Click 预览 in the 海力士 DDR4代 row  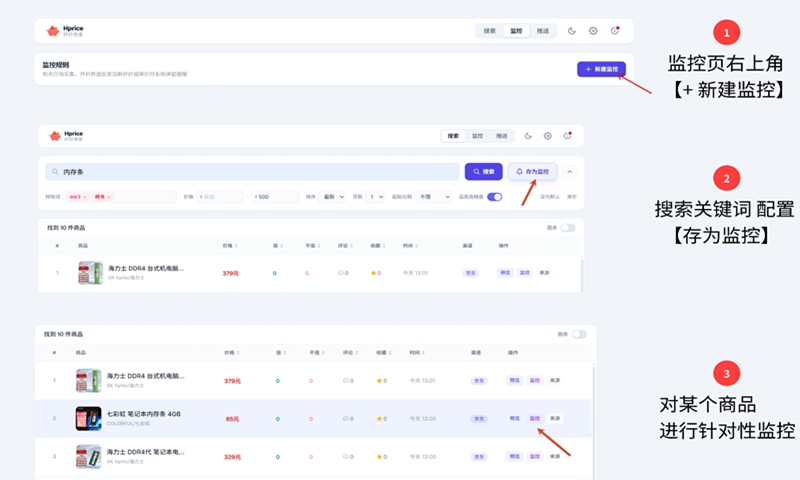(x=514, y=457)
